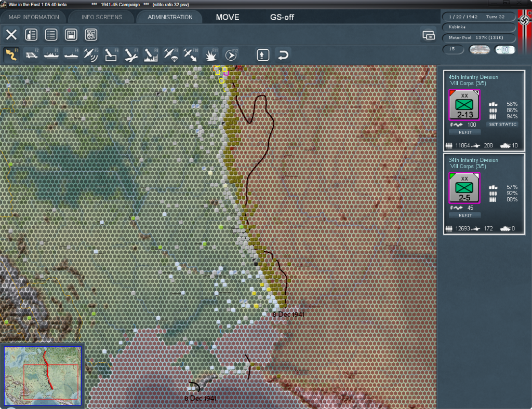The width and height of the screenshot is (532, 409).
Task: Click the MOVE mode label
Action: point(228,17)
